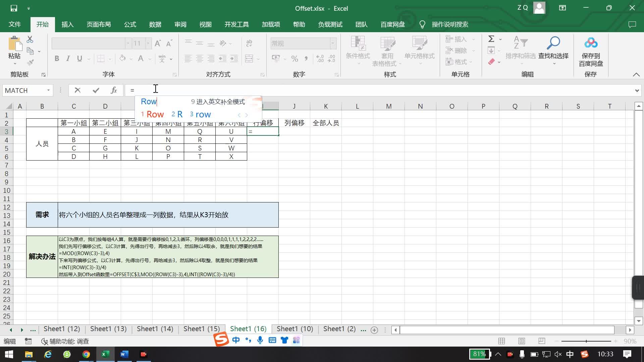The image size is (644, 362).
Task: Expand the formula bar
Action: [x=637, y=90]
